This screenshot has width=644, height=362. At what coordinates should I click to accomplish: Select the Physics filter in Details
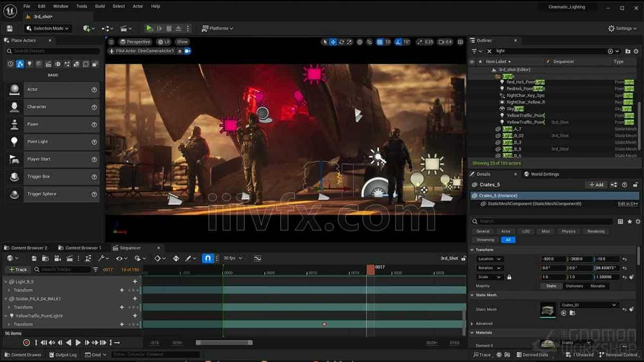pos(568,231)
